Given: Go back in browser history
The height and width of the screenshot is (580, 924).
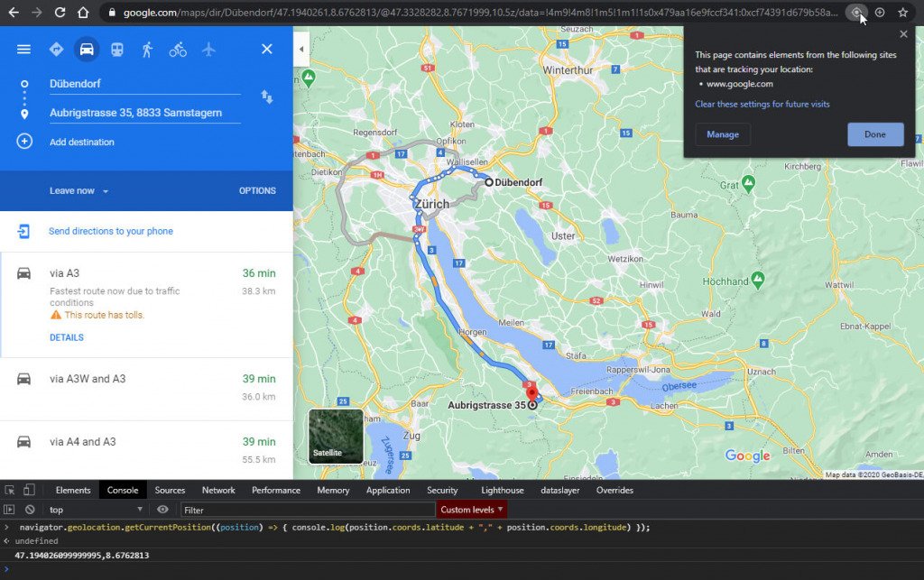Looking at the screenshot, I should click(14, 12).
